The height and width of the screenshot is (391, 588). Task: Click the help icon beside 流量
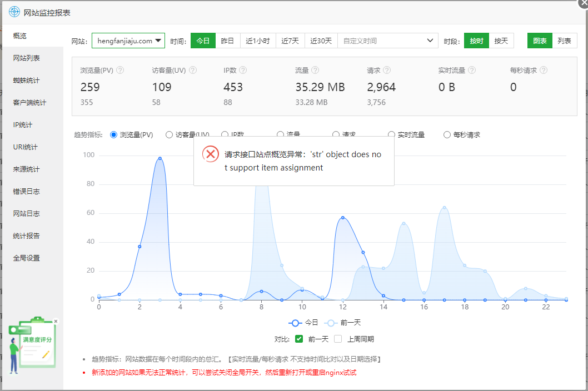[x=315, y=70]
